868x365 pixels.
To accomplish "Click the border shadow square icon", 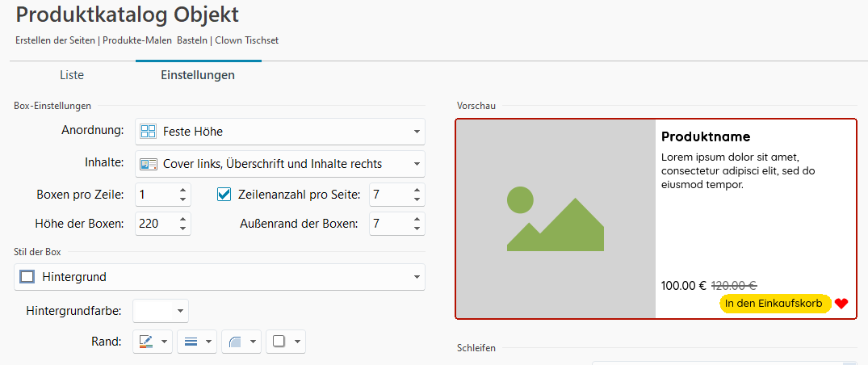I will [x=279, y=342].
